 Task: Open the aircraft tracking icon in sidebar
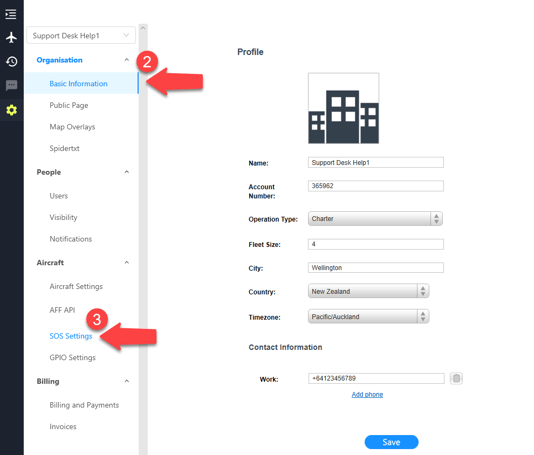(x=12, y=37)
